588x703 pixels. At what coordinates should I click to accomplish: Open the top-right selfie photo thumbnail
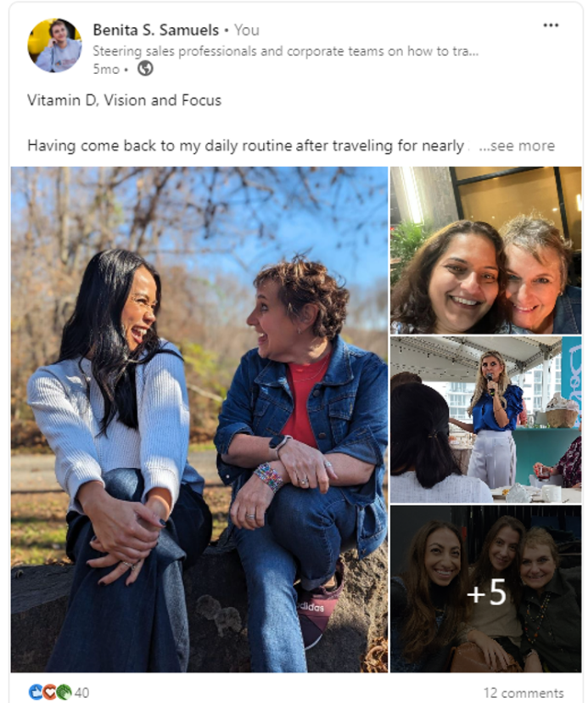click(485, 250)
